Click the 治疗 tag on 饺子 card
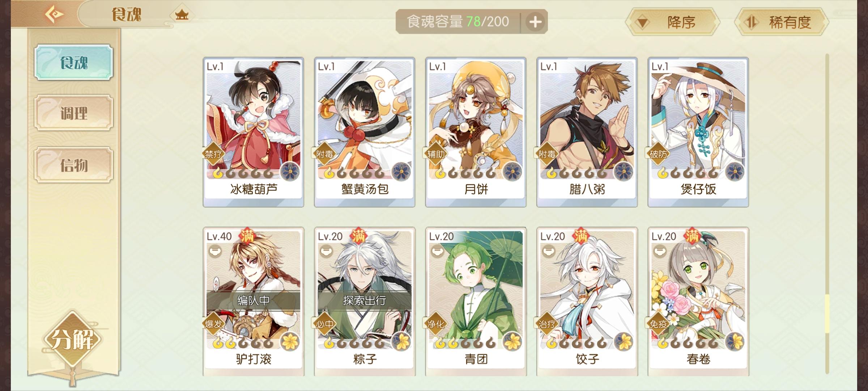This screenshot has height=391, width=868. click(x=546, y=324)
